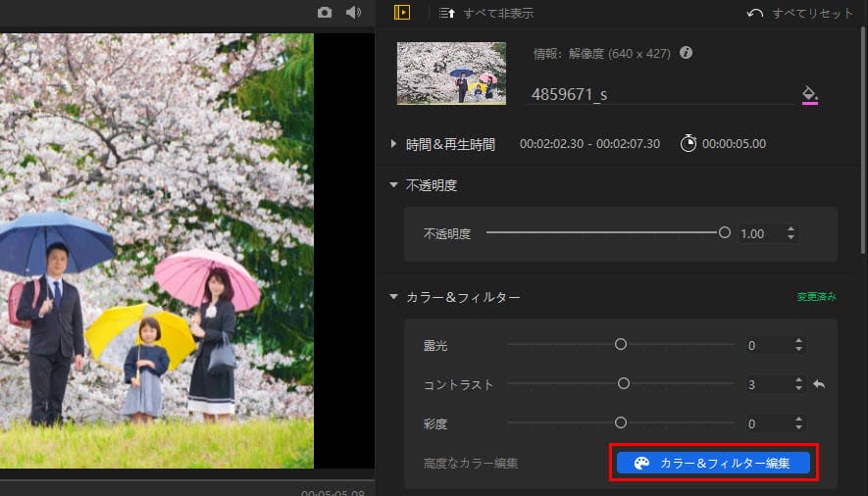
Task: Decrease 不透明度 with the stepper down arrow
Action: [791, 238]
